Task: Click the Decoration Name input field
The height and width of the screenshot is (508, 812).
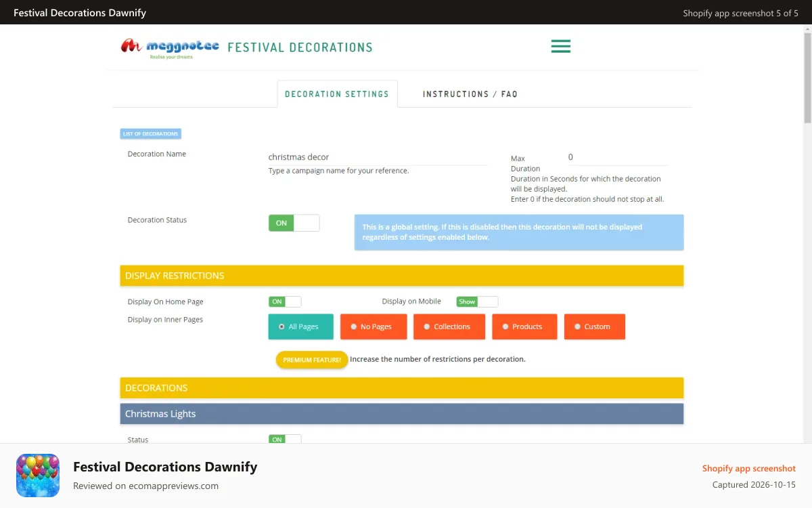Action: 378,157
